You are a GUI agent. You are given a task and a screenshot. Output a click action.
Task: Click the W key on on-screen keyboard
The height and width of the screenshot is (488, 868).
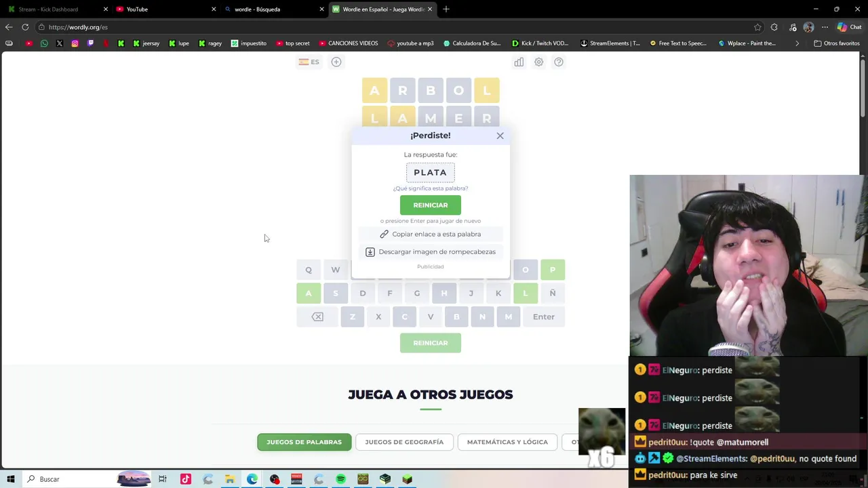[336, 270]
